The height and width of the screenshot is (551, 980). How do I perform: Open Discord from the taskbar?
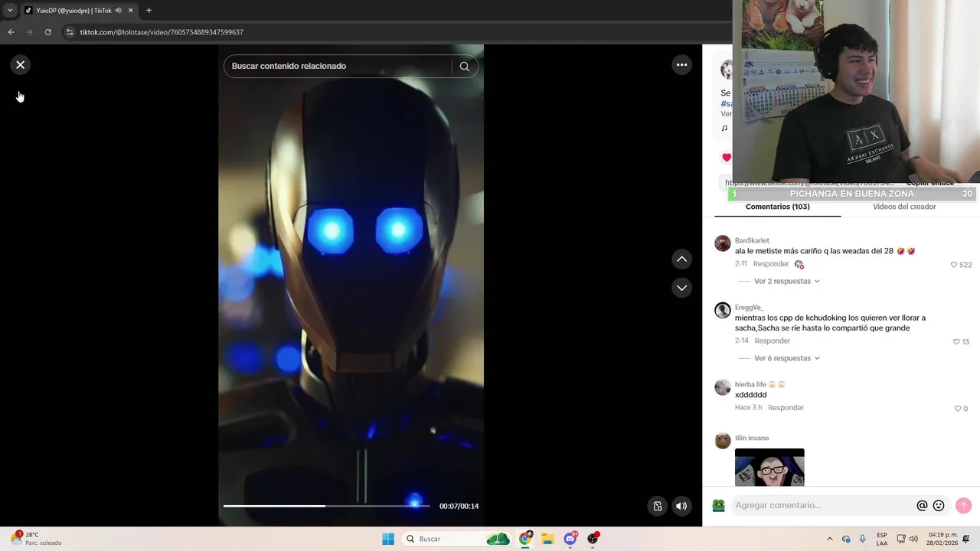570,539
